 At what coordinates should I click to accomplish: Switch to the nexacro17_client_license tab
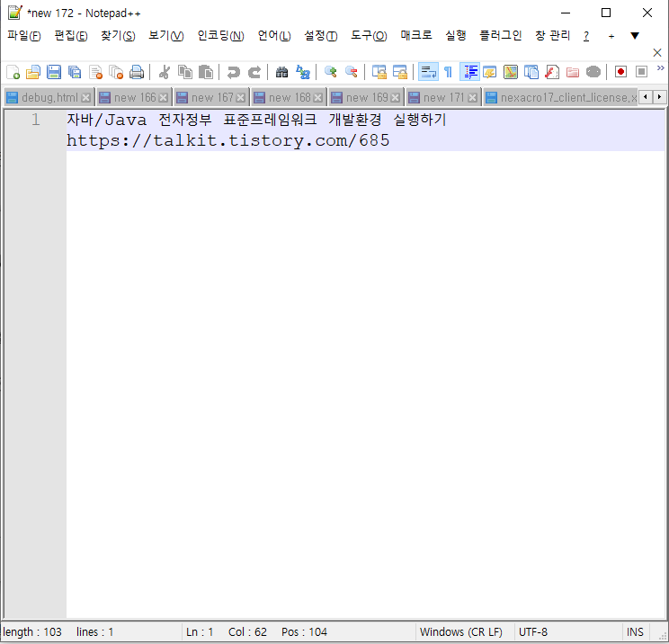pyautogui.click(x=560, y=97)
